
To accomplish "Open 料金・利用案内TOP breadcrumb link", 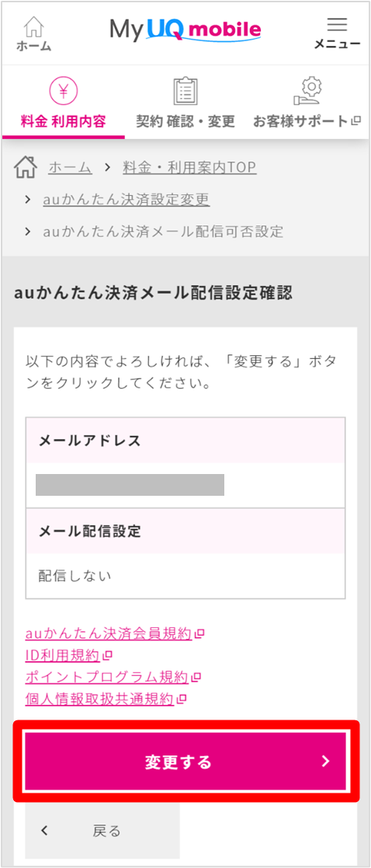I will click(x=189, y=167).
